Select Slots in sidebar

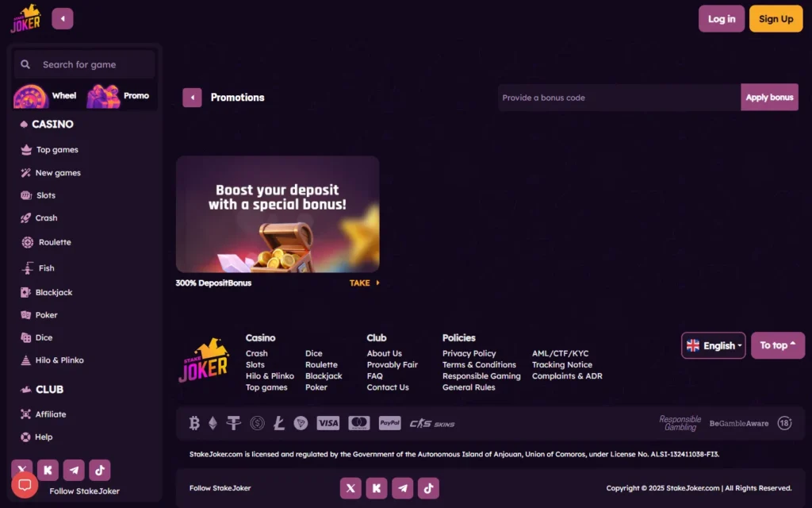(38, 195)
